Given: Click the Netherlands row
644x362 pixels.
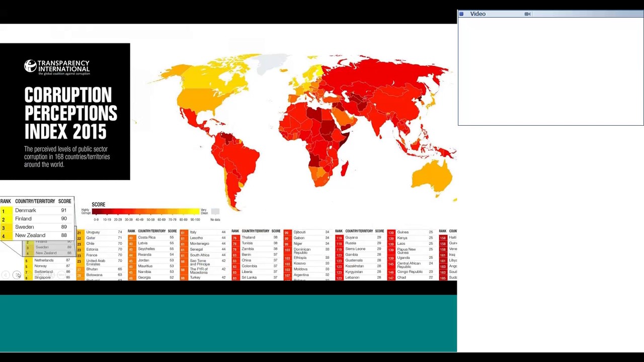Looking at the screenshot, I should coord(48,260).
